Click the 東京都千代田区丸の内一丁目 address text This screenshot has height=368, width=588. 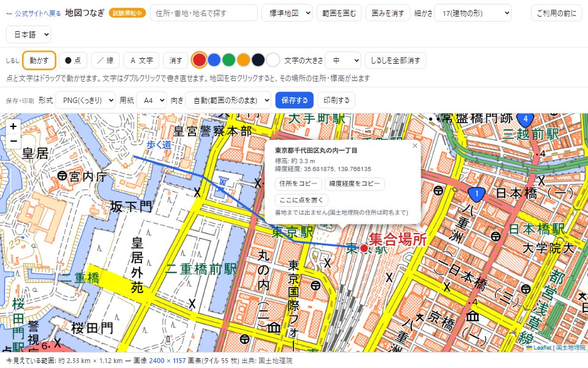pos(316,151)
